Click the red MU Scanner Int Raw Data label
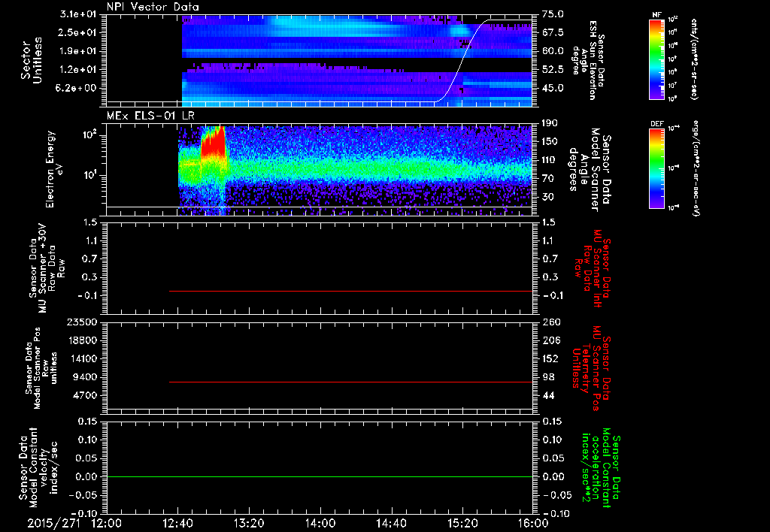Screen dimensions: 770x532 click(x=593, y=268)
